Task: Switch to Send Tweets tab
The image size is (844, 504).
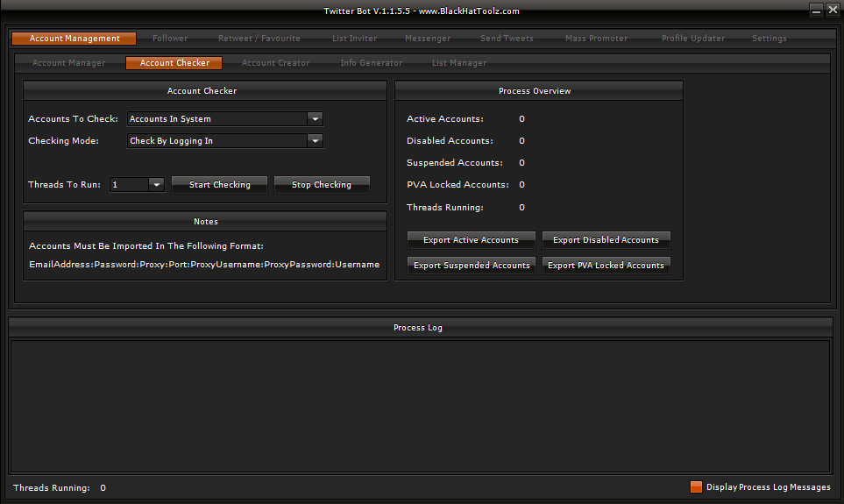Action: [x=507, y=39]
